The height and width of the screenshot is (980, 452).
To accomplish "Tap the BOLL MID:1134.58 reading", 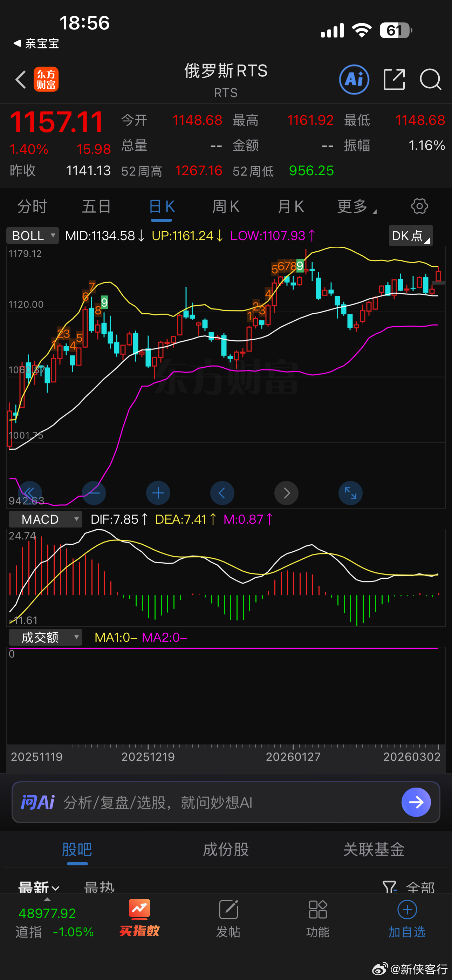I will pos(105,236).
